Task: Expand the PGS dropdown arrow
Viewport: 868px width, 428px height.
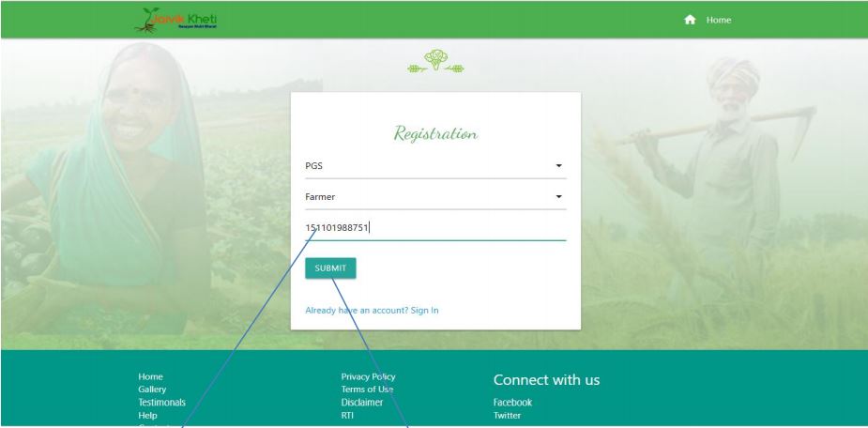Action: [558, 165]
